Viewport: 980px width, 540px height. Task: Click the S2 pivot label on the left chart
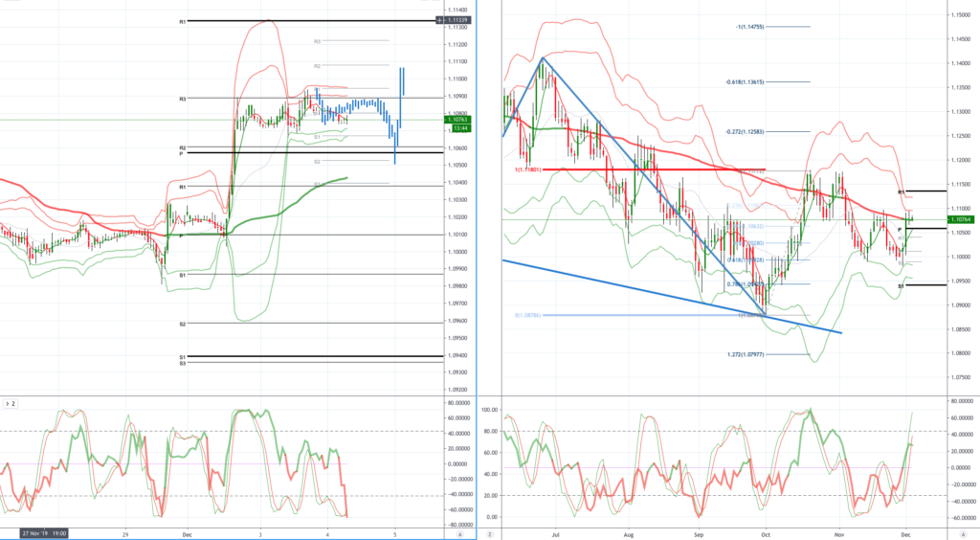pyautogui.click(x=182, y=324)
